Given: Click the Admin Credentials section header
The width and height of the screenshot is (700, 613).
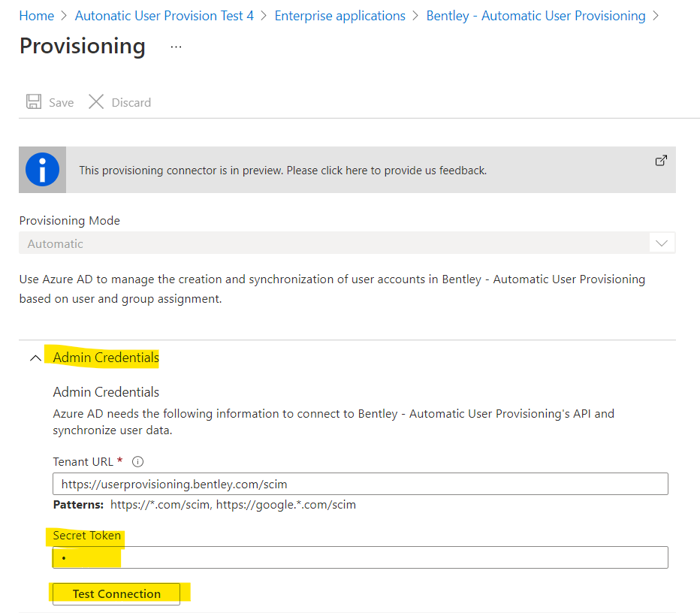Looking at the screenshot, I should 106,358.
